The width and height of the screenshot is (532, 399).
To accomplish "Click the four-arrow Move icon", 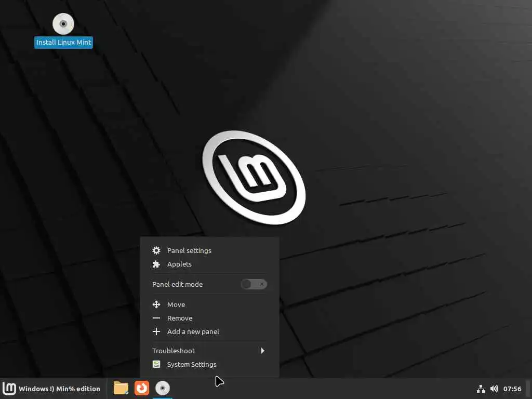I will point(156,304).
